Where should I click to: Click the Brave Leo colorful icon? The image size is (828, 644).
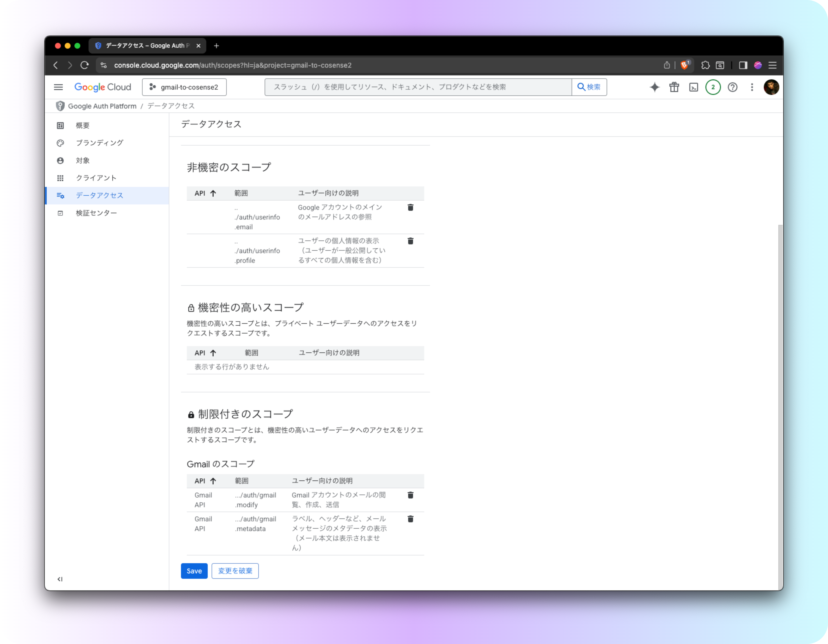coord(758,65)
